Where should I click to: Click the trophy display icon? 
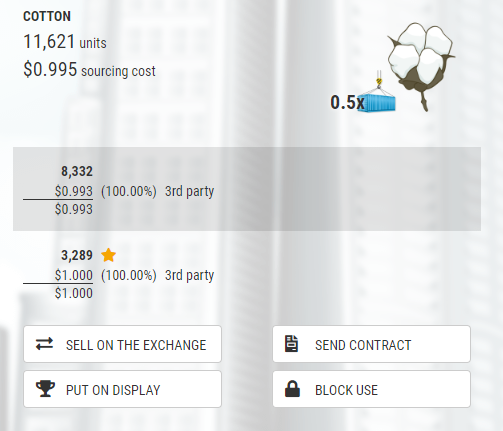(x=45, y=389)
